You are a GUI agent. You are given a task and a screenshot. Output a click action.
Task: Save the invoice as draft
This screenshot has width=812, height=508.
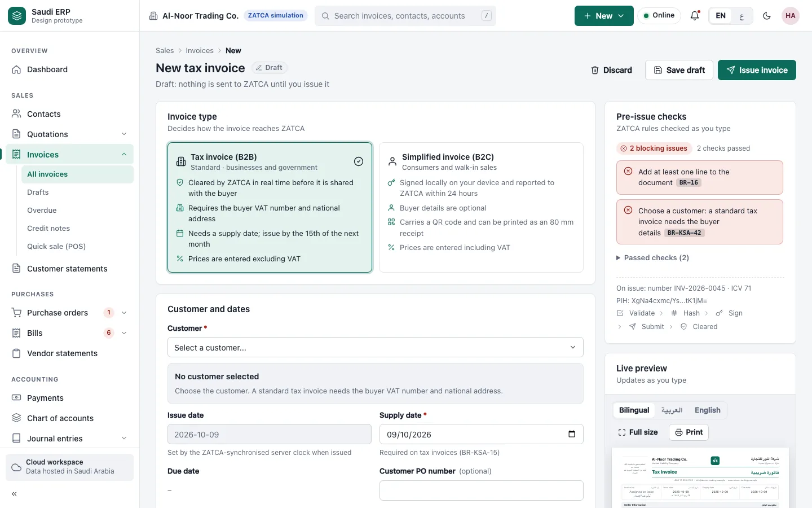[679, 70]
